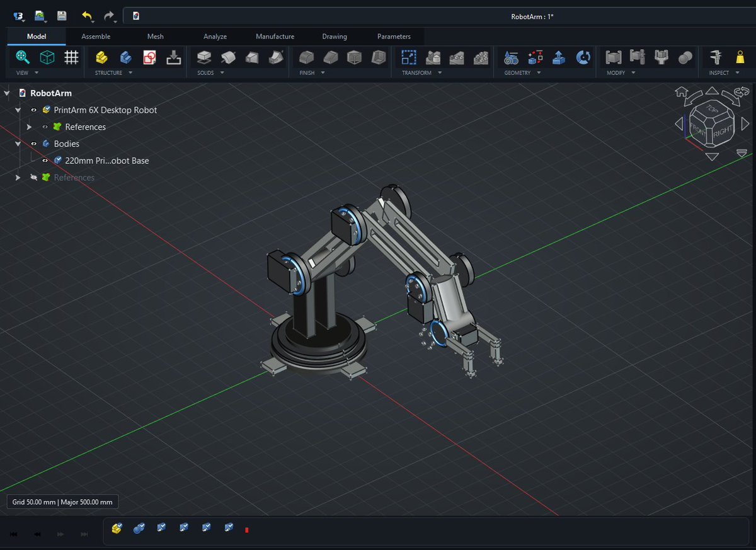This screenshot has height=550, width=756.
Task: Click the red square-and-circle sketch icon in STRUCTURE
Action: pyautogui.click(x=149, y=57)
